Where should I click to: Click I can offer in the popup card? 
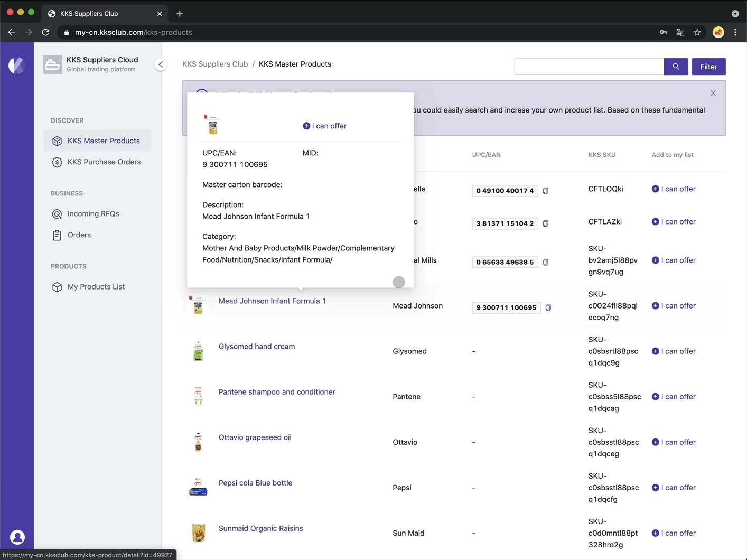click(x=324, y=126)
